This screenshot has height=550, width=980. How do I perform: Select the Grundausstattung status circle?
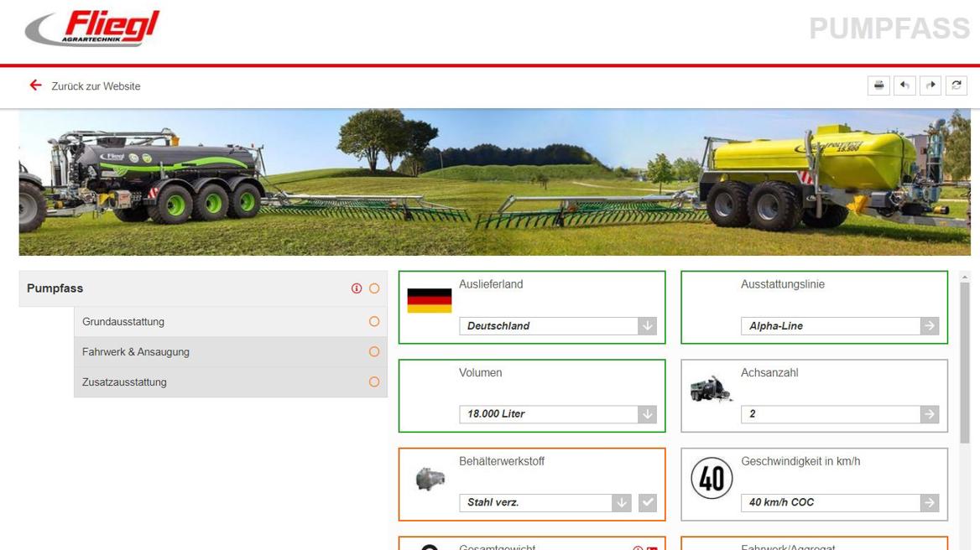coord(374,322)
